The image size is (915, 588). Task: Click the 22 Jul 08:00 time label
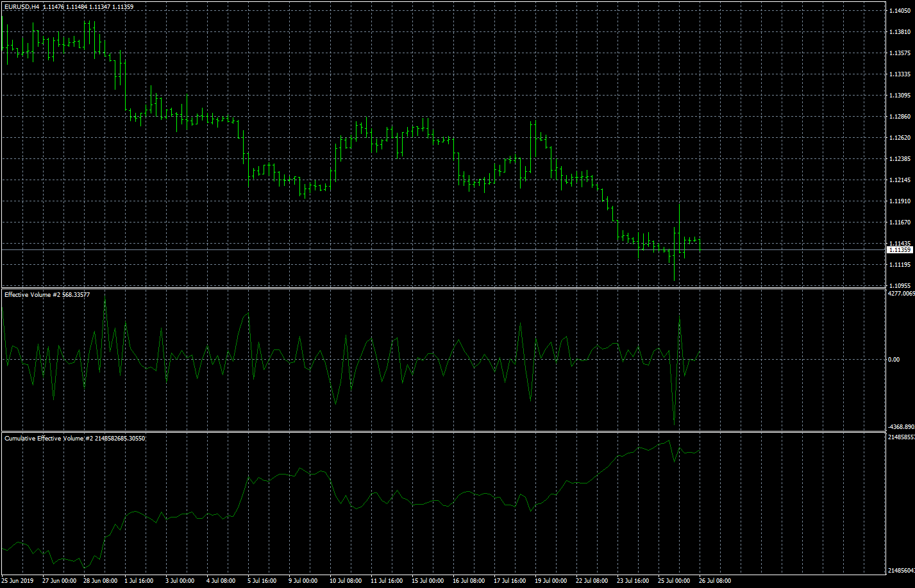coord(592,581)
